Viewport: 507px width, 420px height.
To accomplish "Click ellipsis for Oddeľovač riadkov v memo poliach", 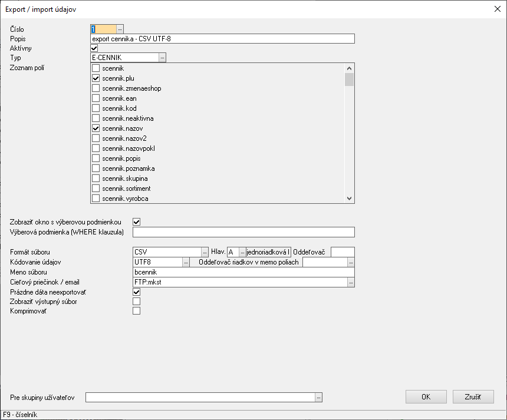I will tap(351, 262).
